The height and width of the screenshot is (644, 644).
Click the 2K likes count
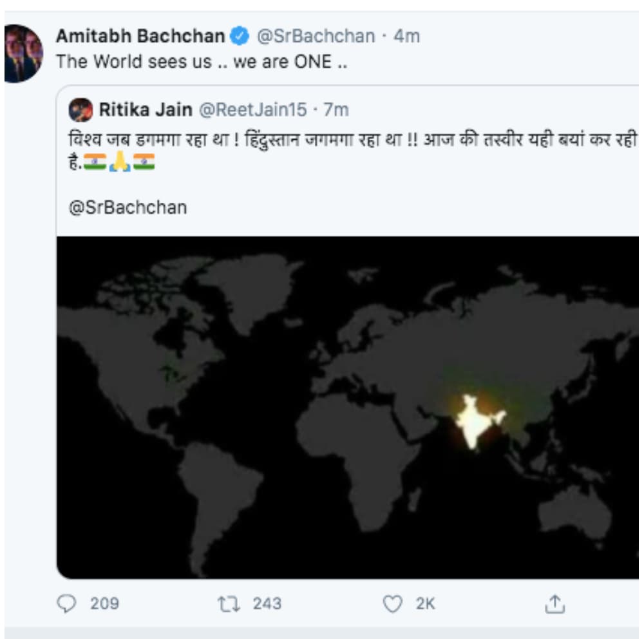tap(425, 603)
